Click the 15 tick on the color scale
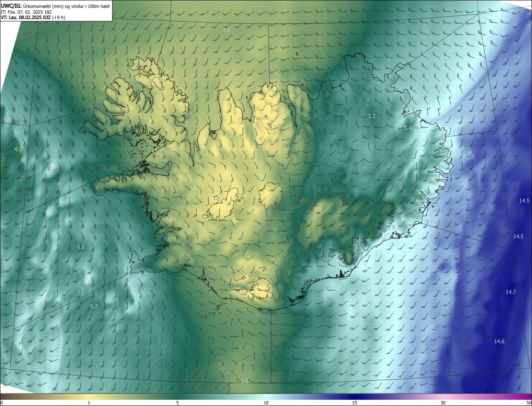The image size is (532, 406). tap(355, 403)
